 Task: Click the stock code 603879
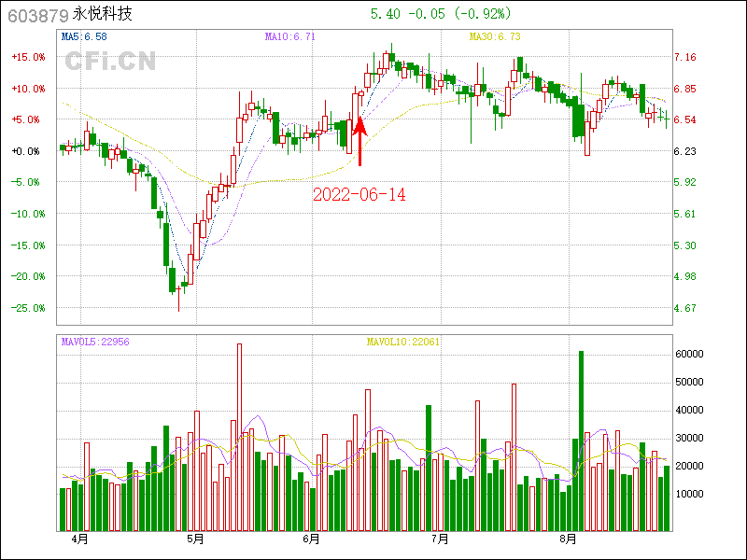38,16
